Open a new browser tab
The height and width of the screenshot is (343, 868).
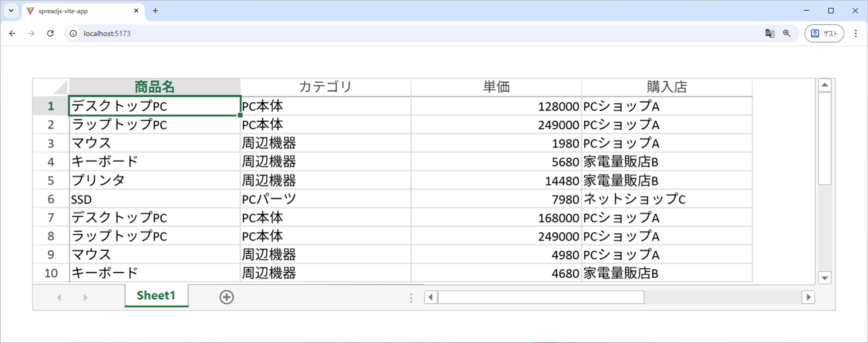[155, 11]
